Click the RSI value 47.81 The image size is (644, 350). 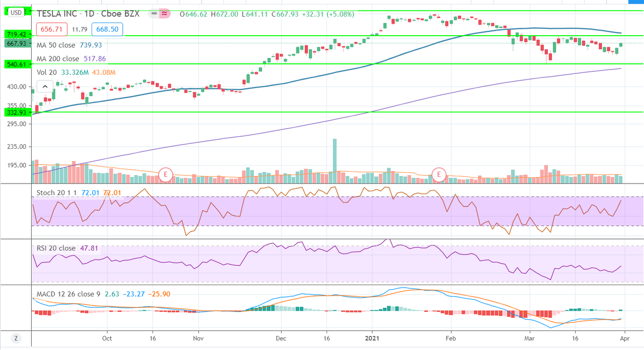click(x=88, y=248)
